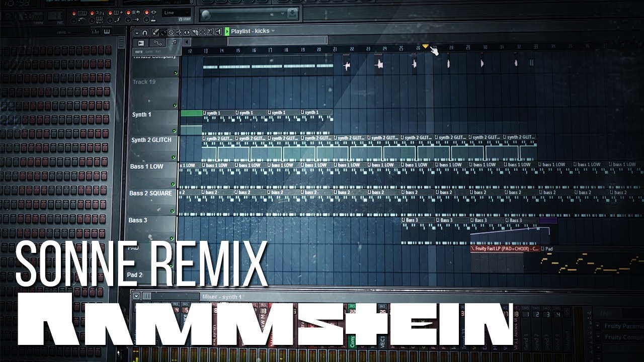Click the NOTE label under Playlist tabs
644x362 pixels.
tap(139, 52)
